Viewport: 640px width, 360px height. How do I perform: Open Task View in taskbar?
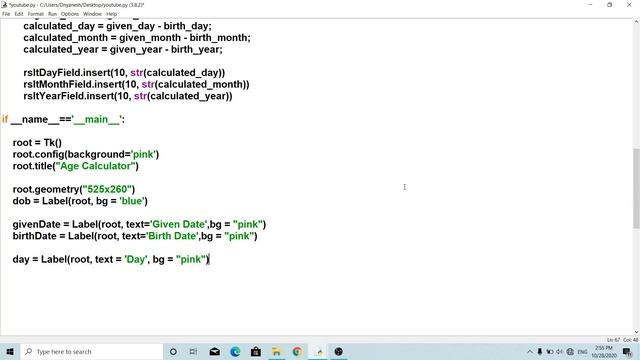193,351
